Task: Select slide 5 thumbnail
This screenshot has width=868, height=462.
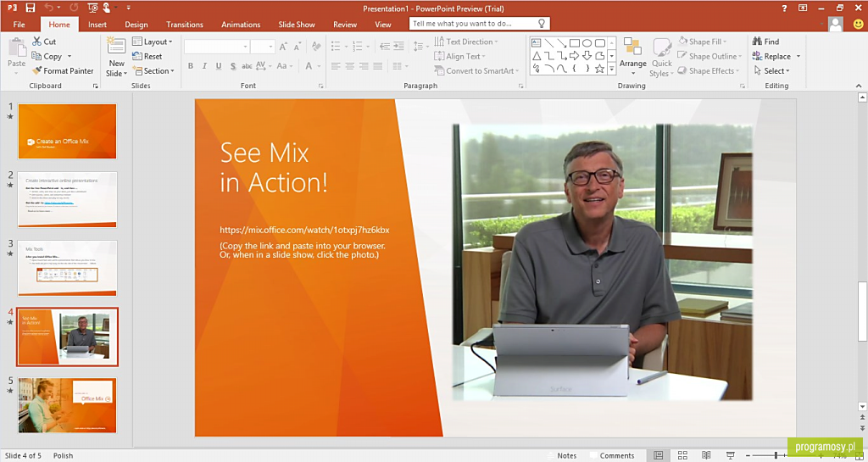Action: click(x=67, y=405)
